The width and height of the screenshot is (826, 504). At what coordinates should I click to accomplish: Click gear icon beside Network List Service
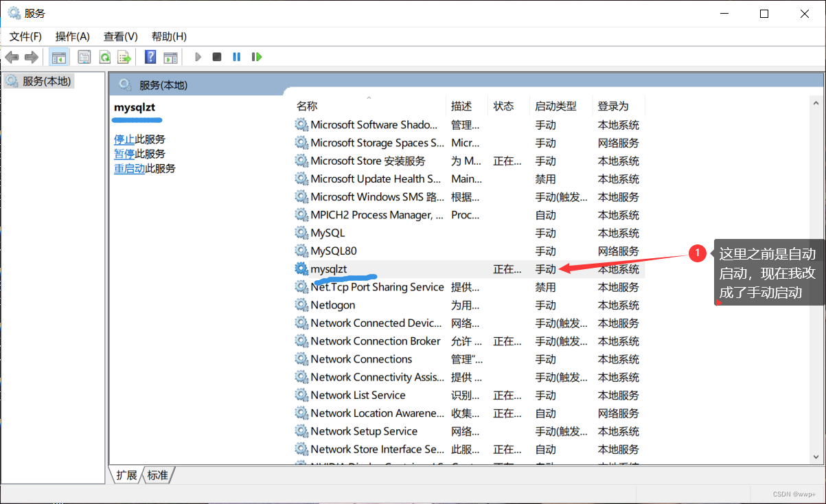point(301,396)
